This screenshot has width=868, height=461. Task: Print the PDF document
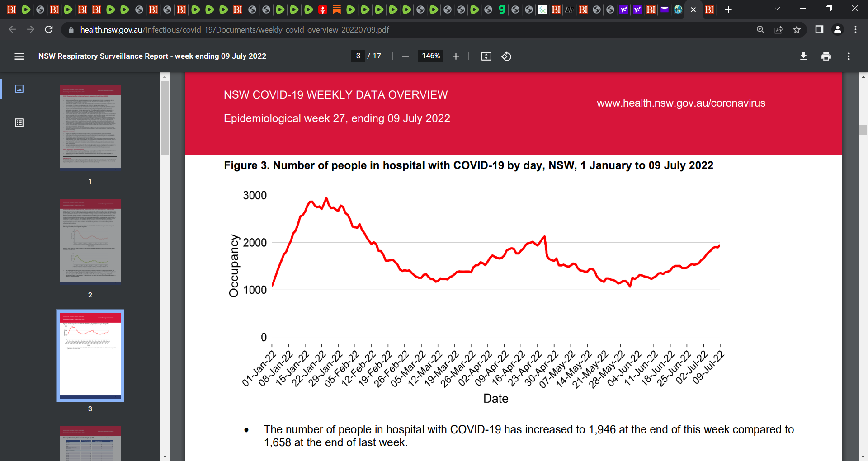(826, 56)
